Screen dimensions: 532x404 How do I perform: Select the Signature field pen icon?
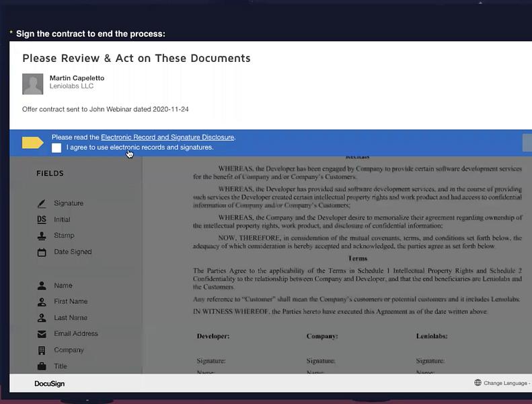(42, 203)
